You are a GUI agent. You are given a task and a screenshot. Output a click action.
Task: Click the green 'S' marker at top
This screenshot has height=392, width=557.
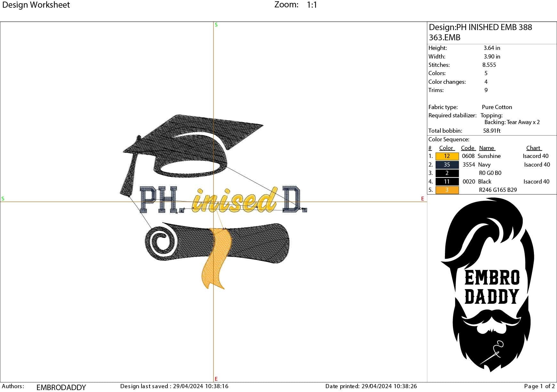(216, 25)
